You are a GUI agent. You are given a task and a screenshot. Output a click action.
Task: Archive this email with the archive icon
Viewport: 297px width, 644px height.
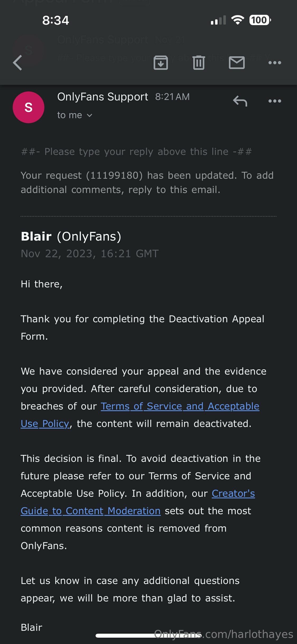pos(161,63)
